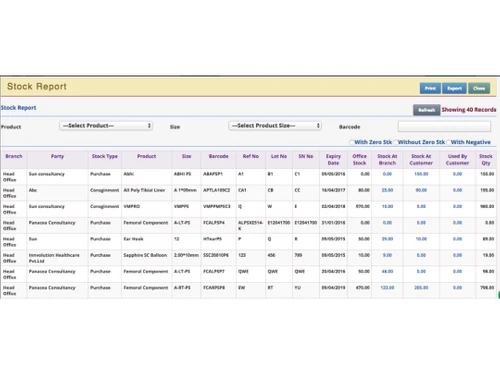Click the 'Consignment' stock type in VMPRO row
The image size is (500, 375).
[x=105, y=207]
